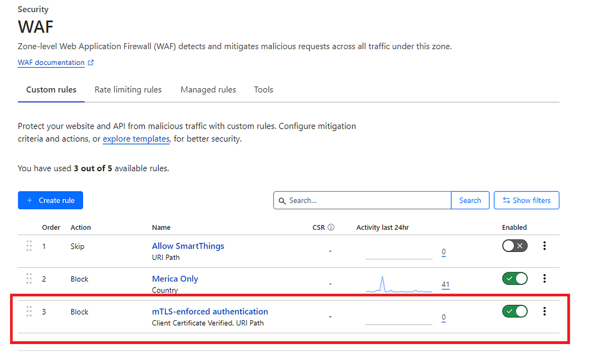Click the drag handle beside Allow SmartThings
This screenshot has width=589, height=364.
click(29, 246)
